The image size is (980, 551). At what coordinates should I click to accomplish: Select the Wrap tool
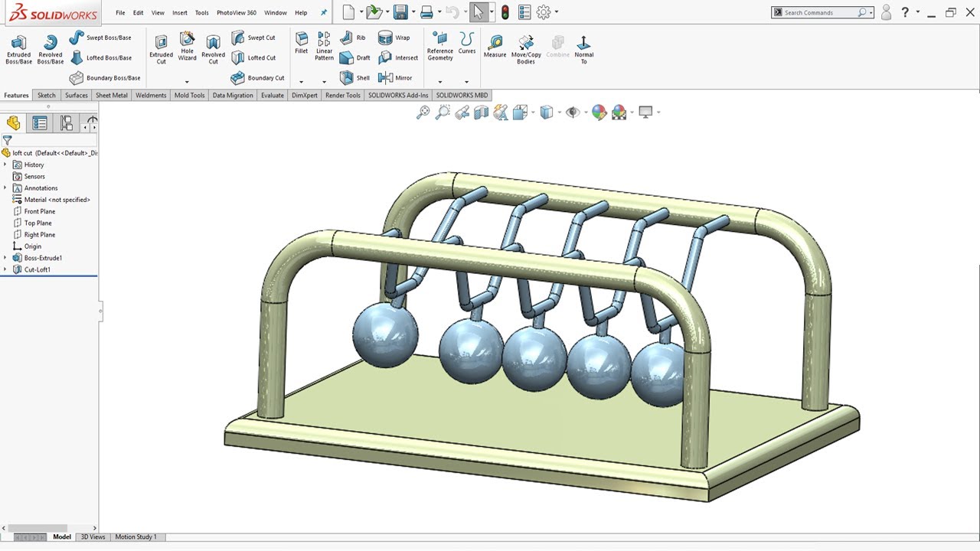coord(394,37)
